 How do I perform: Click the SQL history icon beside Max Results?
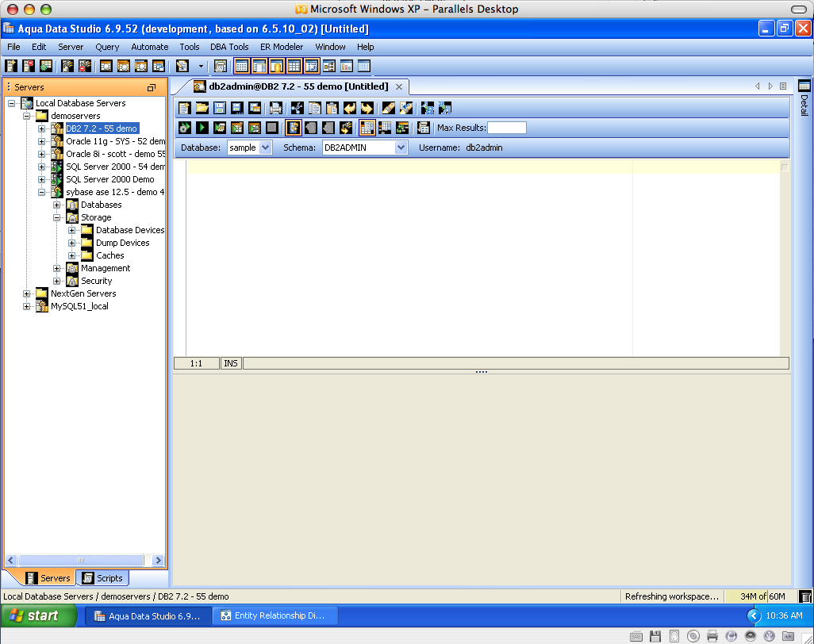pos(424,128)
